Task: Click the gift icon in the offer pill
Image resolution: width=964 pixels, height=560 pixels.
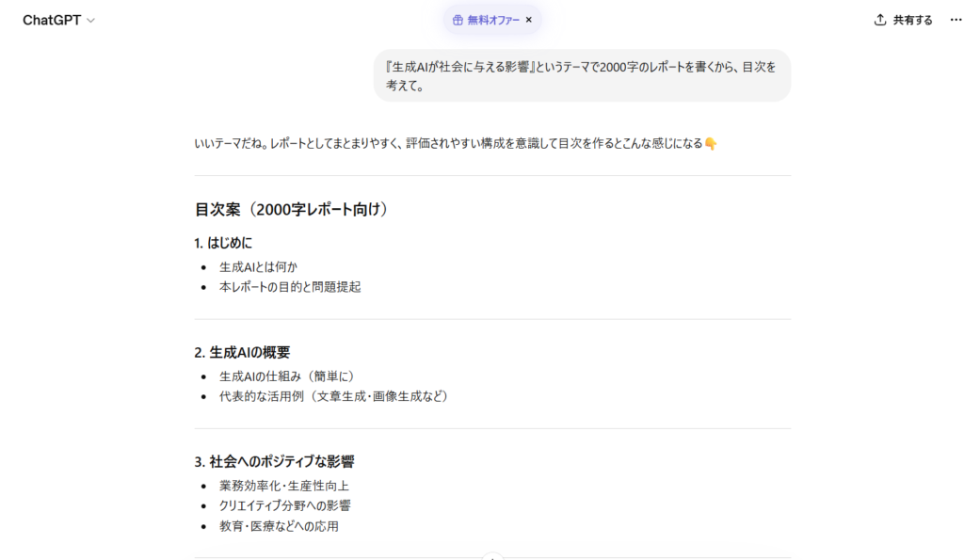Action: point(458,20)
